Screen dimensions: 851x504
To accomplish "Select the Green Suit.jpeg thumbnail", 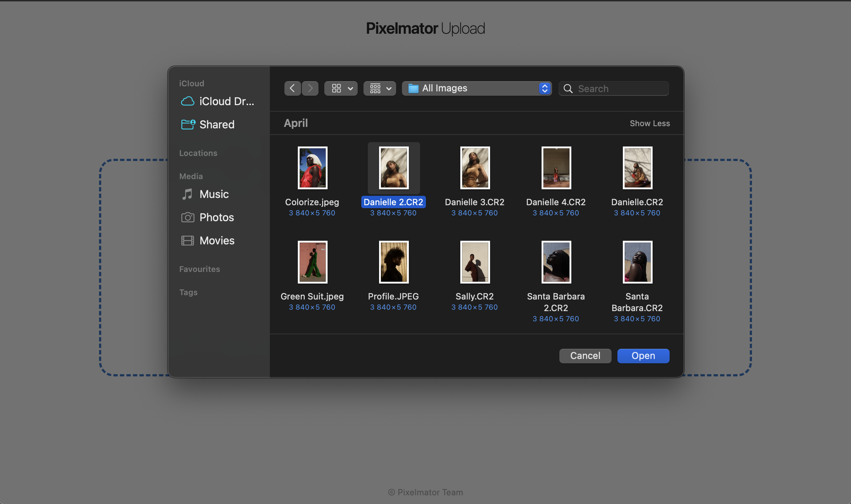I will 312,262.
